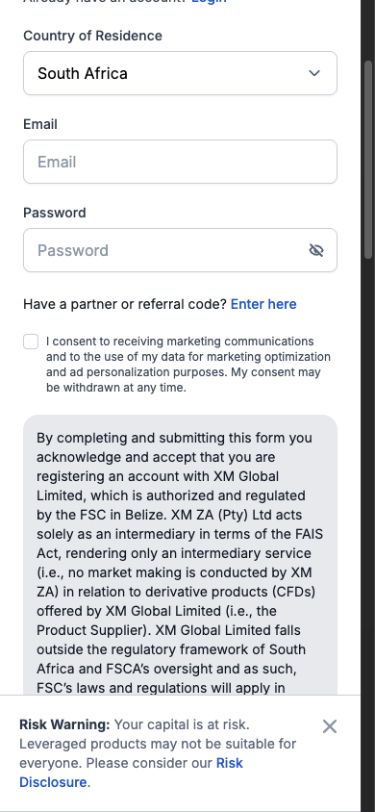
Task: Open the South Africa country selector
Action: (x=180, y=73)
